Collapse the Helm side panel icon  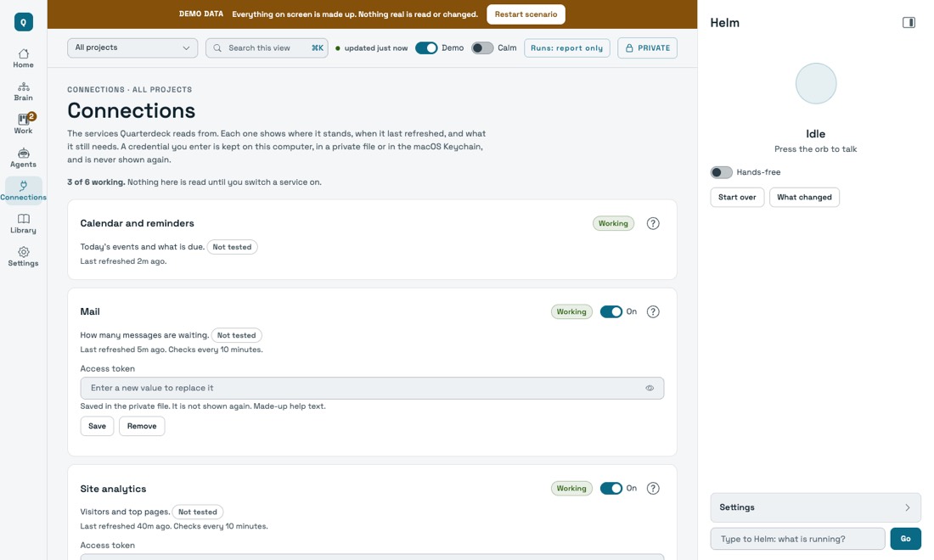(x=909, y=23)
